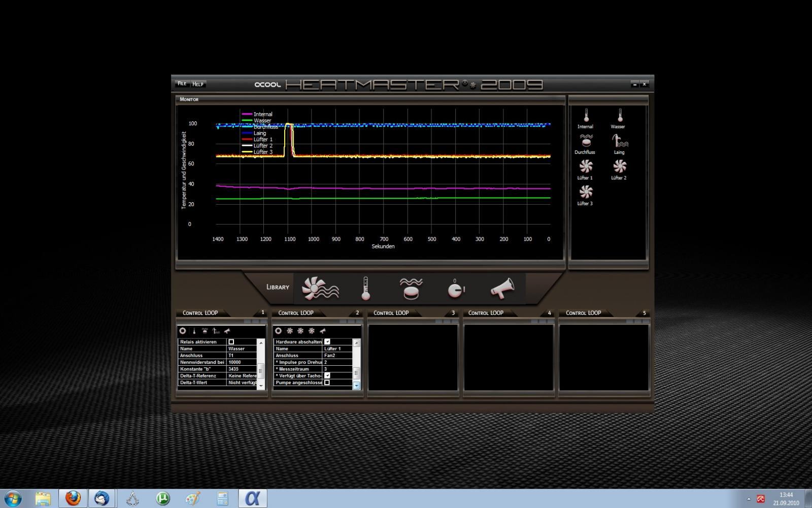Pick the thermometer icon in the Library bar
This screenshot has height=508, width=812.
pos(365,288)
